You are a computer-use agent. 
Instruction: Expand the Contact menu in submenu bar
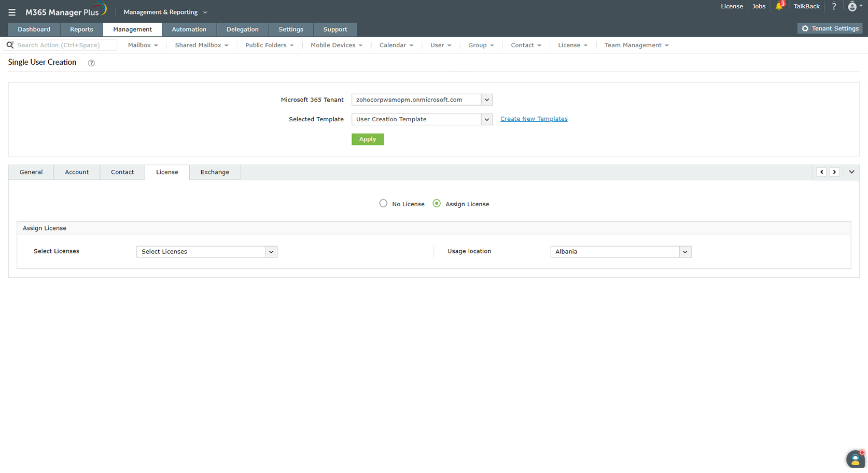coord(526,45)
